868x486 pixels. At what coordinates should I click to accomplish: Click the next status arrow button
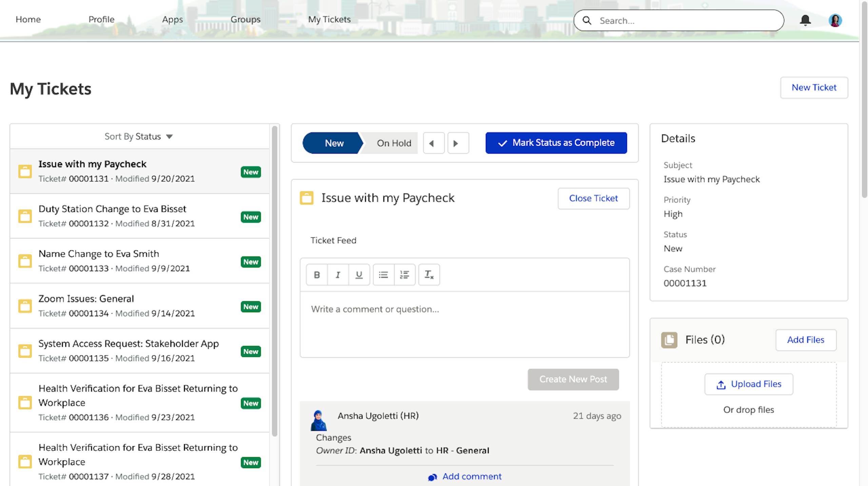458,143
